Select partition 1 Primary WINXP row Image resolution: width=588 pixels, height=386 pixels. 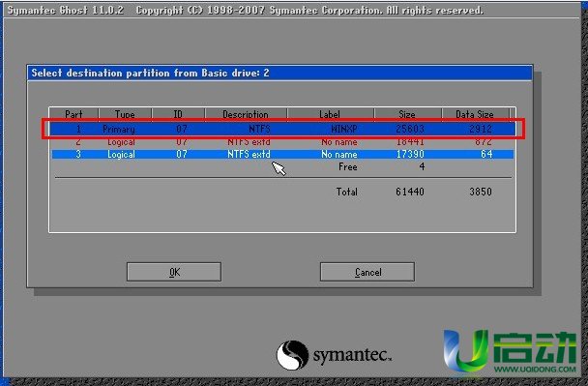282,129
